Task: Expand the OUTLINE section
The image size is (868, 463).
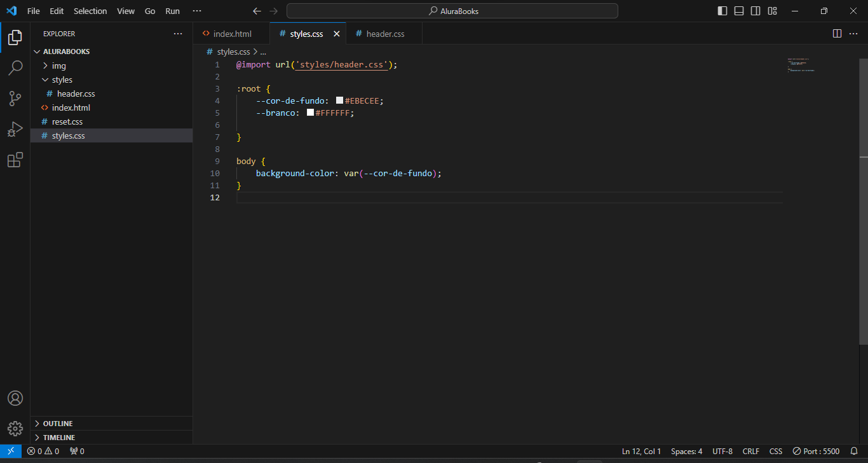Action: (111, 424)
